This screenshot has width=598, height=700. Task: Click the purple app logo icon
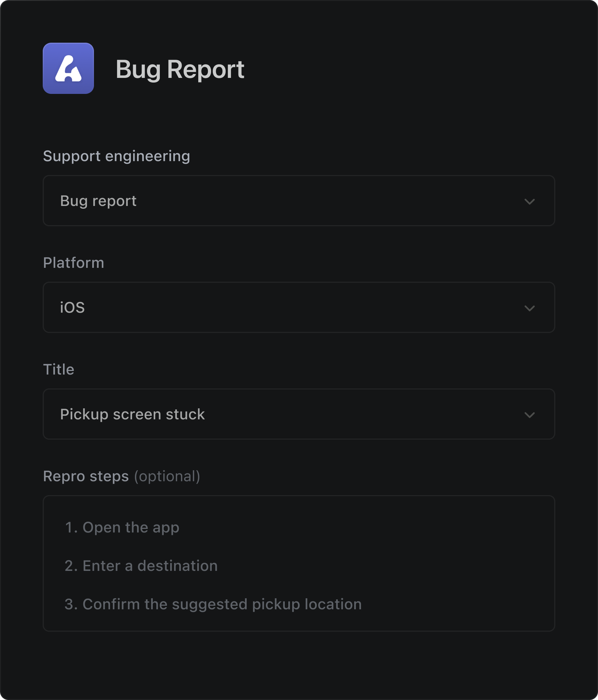(68, 68)
